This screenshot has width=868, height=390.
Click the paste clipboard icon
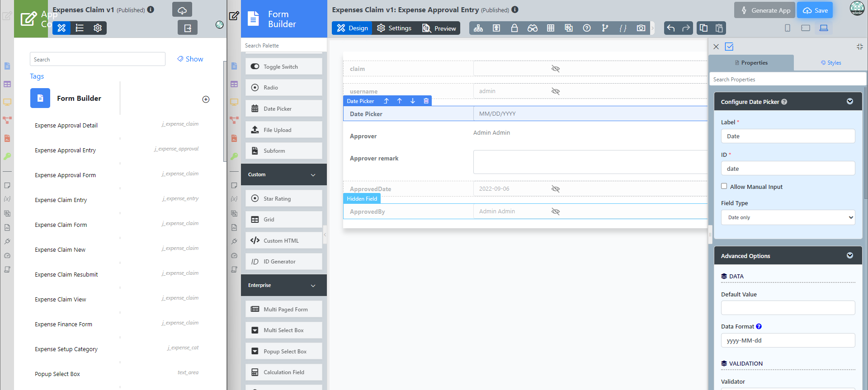click(x=719, y=28)
